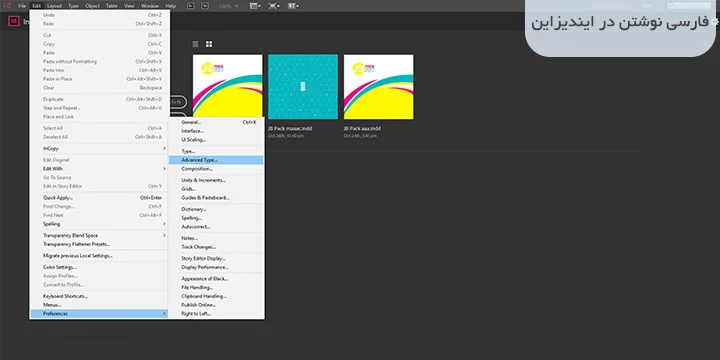Open the File menu
The height and width of the screenshot is (360, 720).
coord(22,6)
